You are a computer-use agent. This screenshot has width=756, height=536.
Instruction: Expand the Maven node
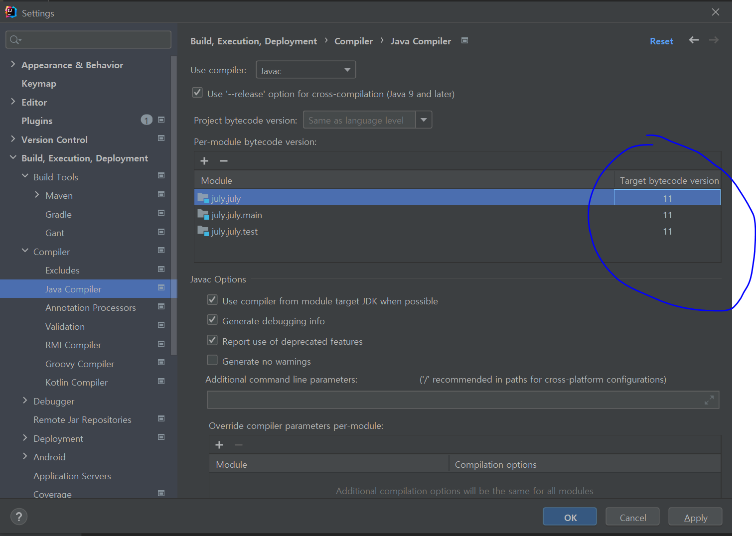[37, 195]
